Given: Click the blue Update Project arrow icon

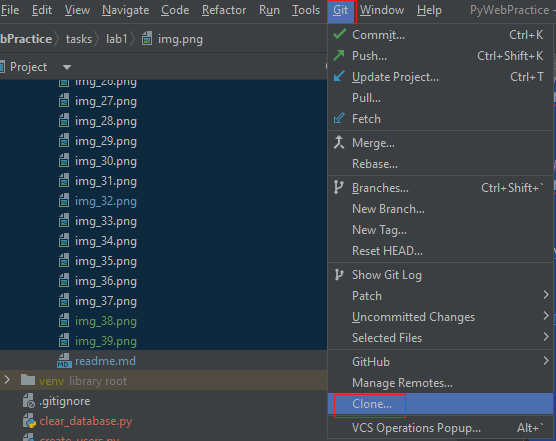Looking at the screenshot, I should (339, 76).
